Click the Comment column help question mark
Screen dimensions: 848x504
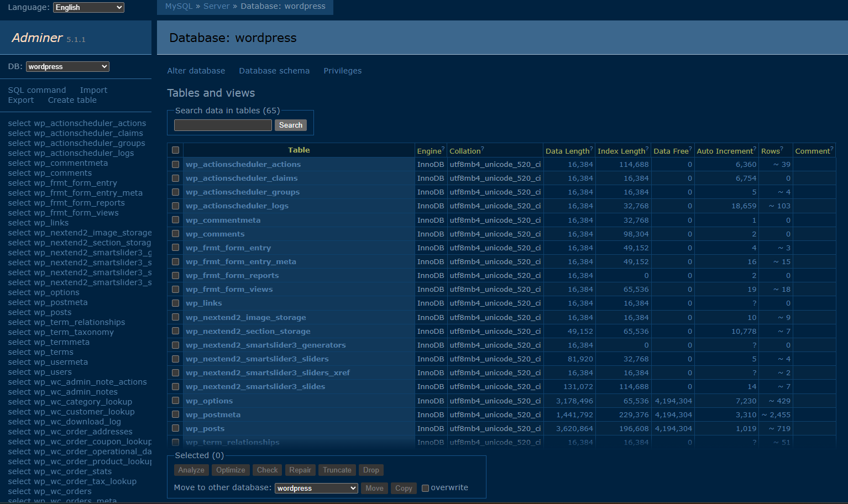click(x=832, y=149)
